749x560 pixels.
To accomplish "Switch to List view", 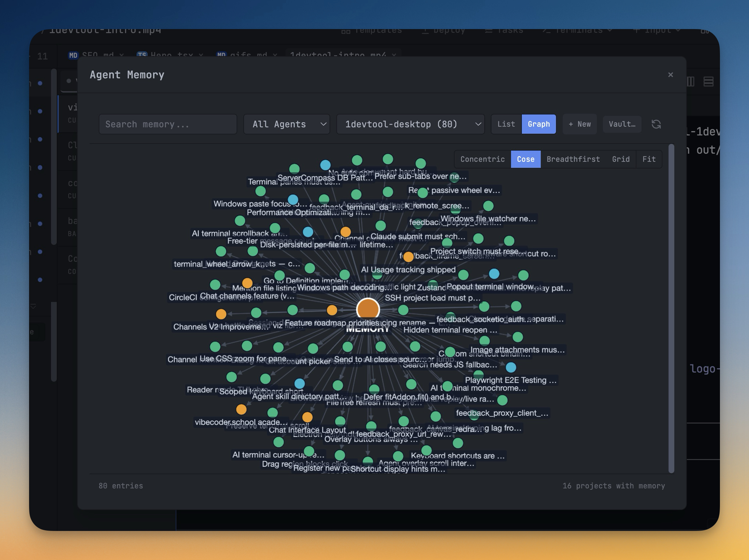I will coord(506,124).
